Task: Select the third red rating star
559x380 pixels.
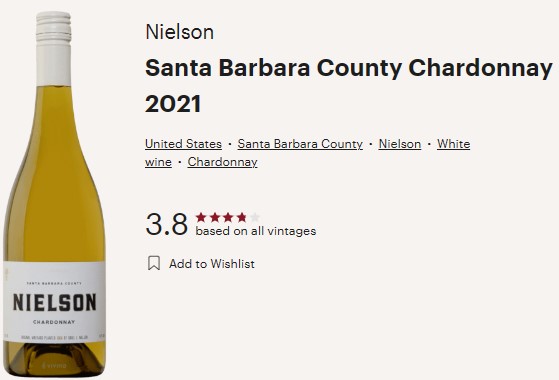Action: tap(228, 217)
